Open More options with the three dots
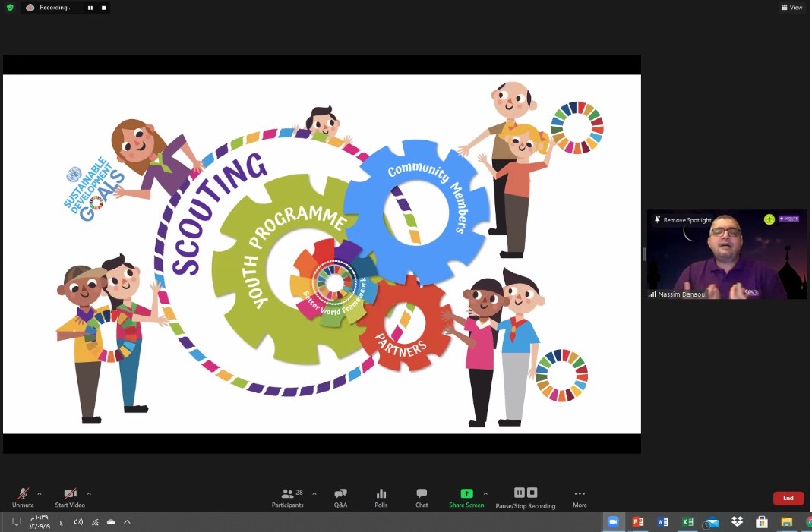812x532 pixels. tap(580, 497)
